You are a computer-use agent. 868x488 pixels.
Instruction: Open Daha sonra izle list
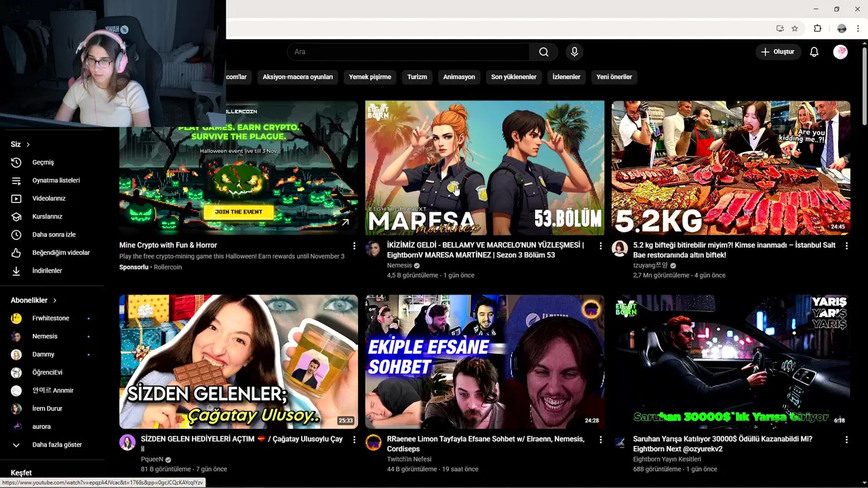(52, 235)
